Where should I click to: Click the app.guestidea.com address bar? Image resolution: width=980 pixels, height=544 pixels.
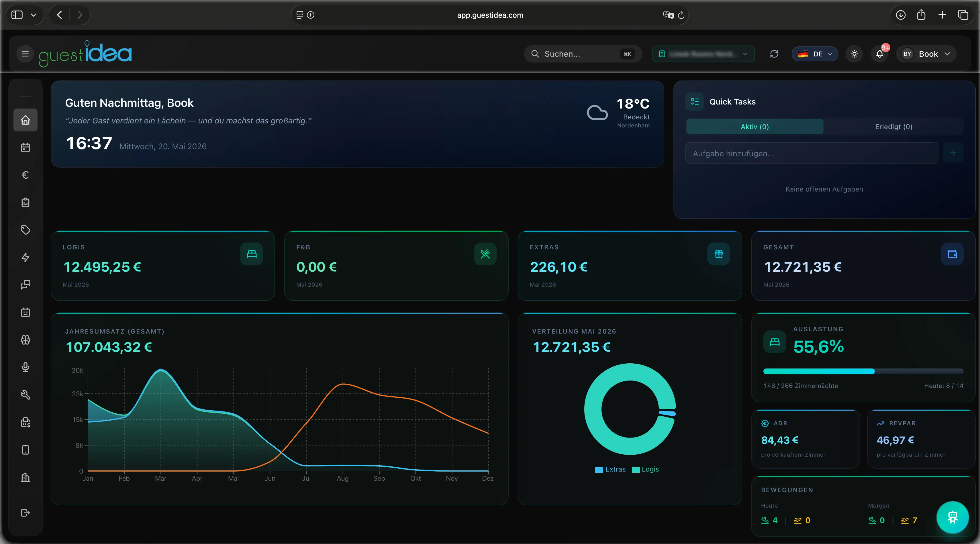(x=490, y=15)
